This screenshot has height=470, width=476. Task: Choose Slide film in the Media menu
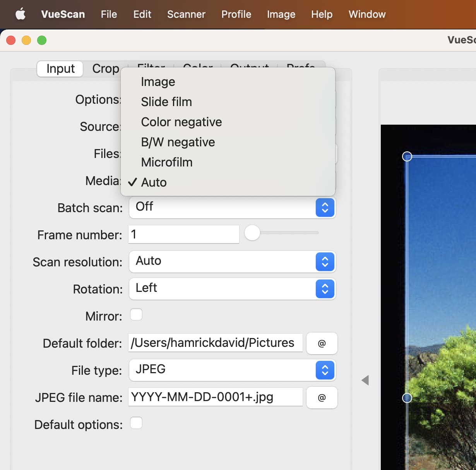(166, 102)
